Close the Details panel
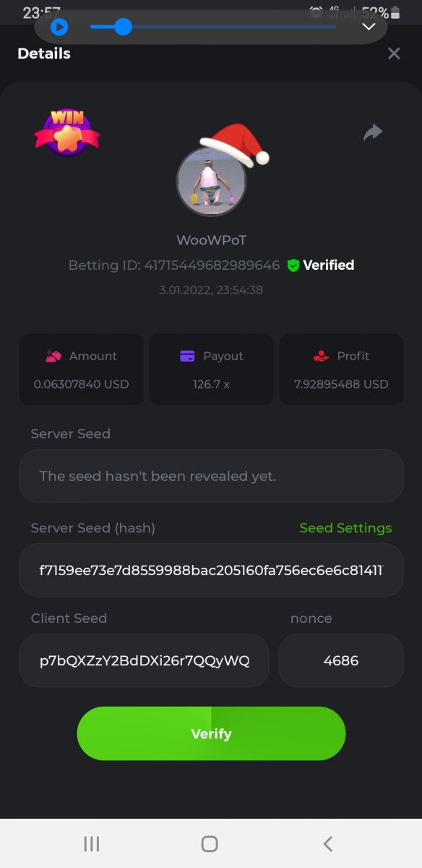The width and height of the screenshot is (422, 868). click(x=394, y=54)
